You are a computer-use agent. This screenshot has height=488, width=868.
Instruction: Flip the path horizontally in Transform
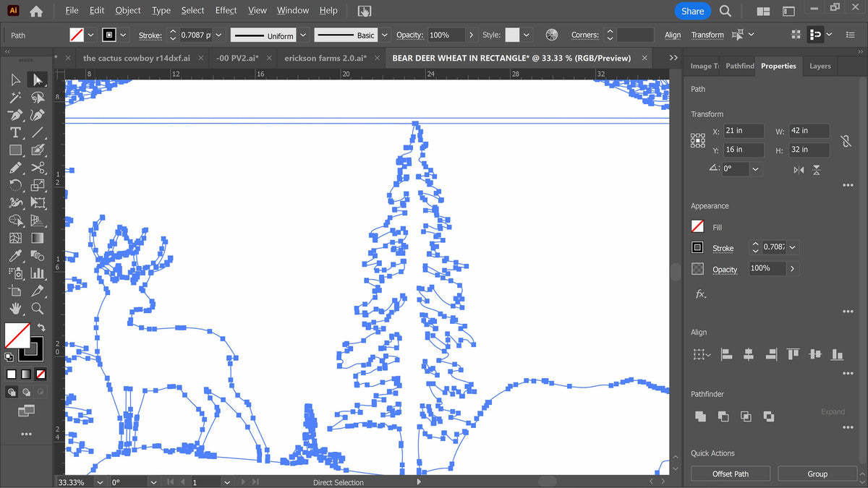(x=799, y=170)
